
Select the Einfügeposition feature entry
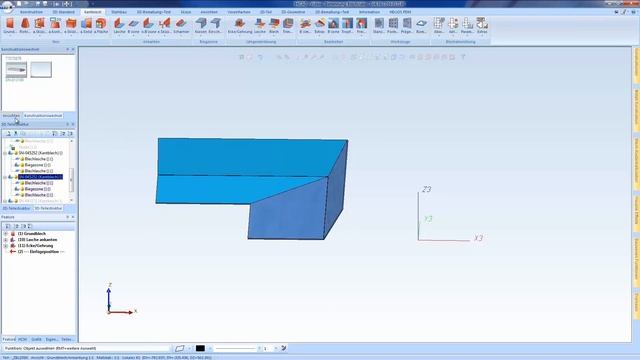point(41,252)
